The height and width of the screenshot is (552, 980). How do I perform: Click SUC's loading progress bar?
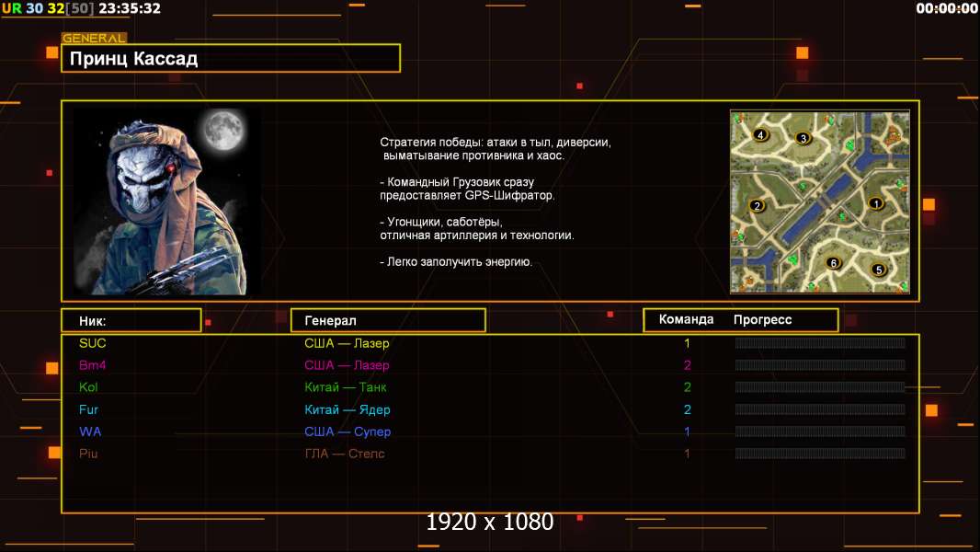tap(820, 342)
